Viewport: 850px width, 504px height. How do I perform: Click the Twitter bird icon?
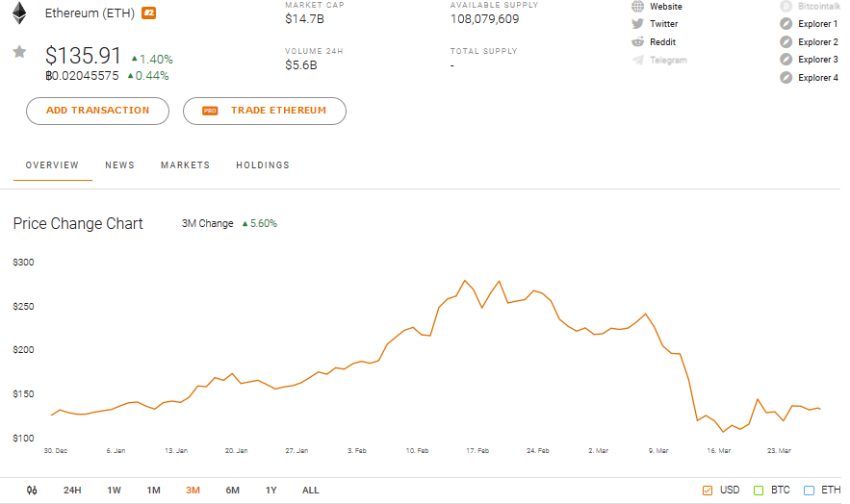(637, 24)
